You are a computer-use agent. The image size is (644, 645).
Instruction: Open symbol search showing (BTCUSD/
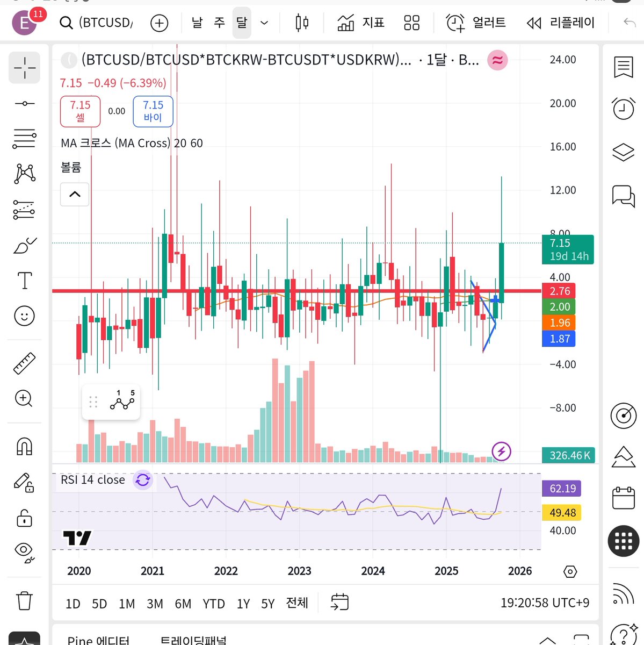pyautogui.click(x=96, y=23)
